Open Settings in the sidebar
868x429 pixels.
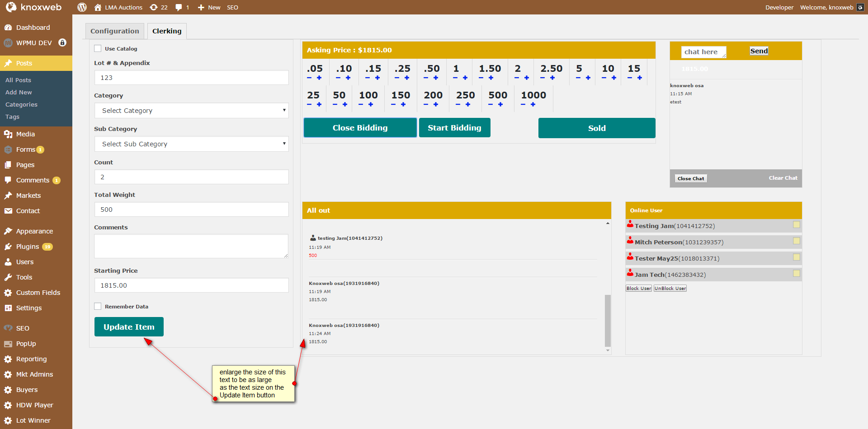(x=29, y=308)
